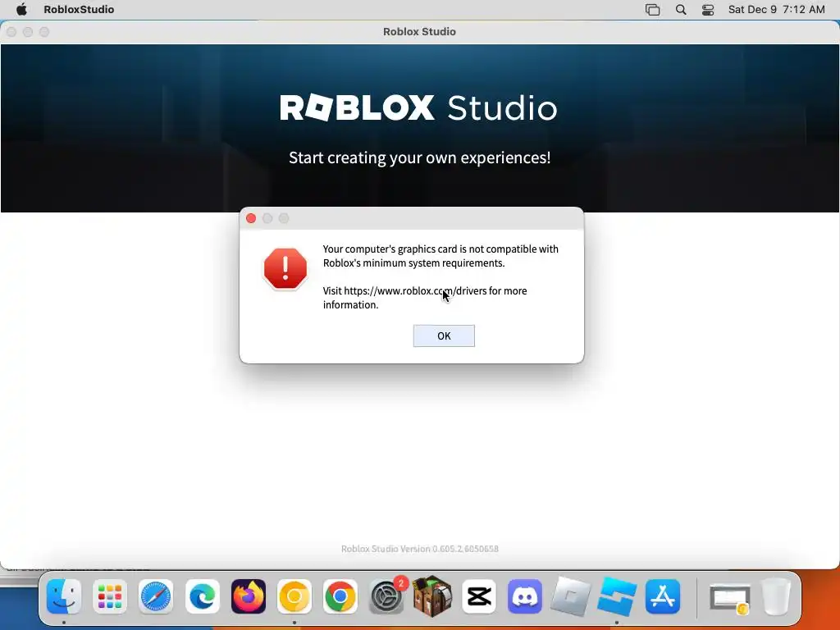Image resolution: width=840 pixels, height=630 pixels.
Task: Open Spotlight search in menu bar
Action: coord(680,9)
